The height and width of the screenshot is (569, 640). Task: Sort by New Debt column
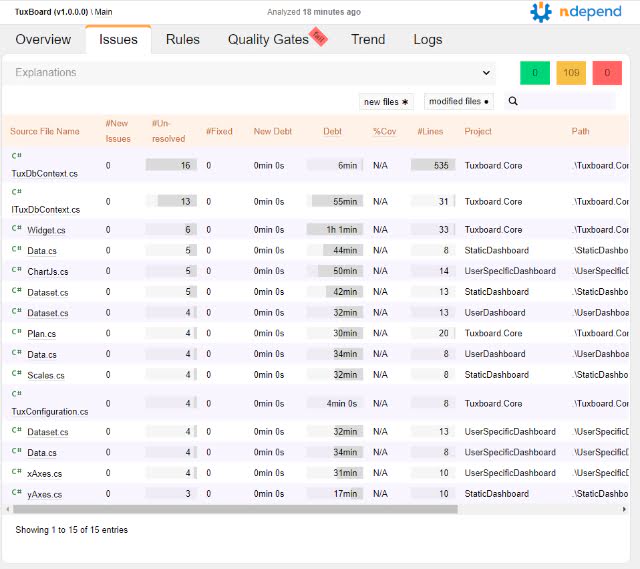[273, 131]
